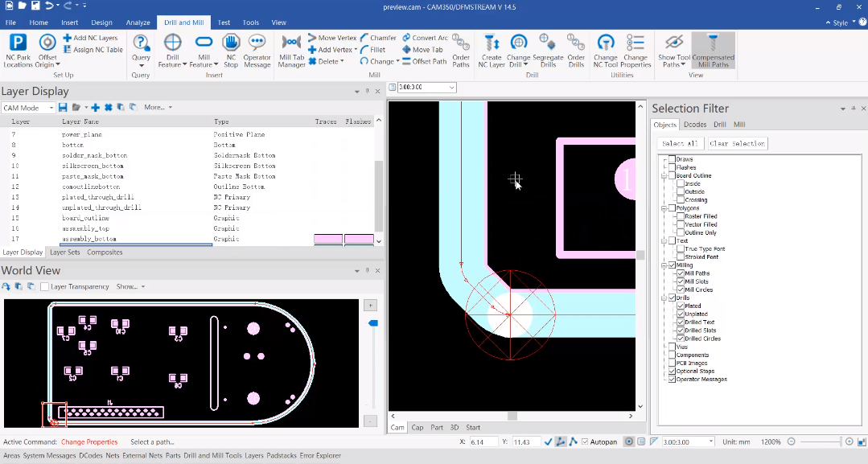Toggle the Autopan checkbox
The image size is (868, 464).
(x=585, y=441)
